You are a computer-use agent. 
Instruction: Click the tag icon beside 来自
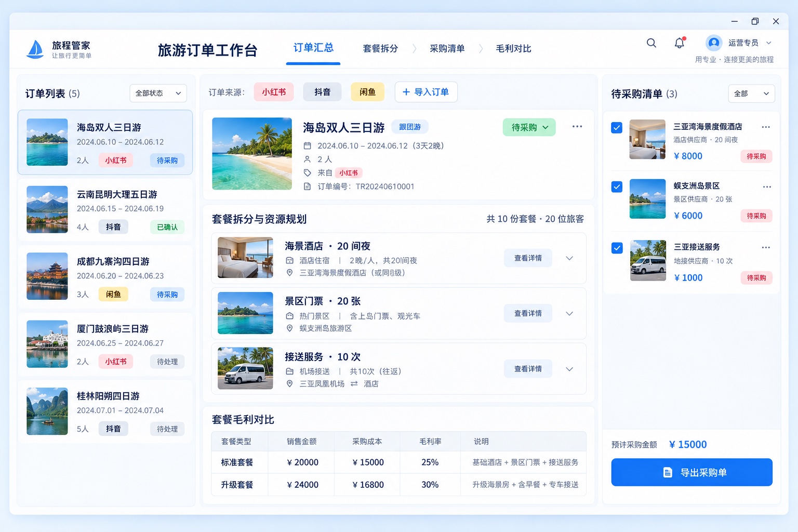pyautogui.click(x=308, y=173)
